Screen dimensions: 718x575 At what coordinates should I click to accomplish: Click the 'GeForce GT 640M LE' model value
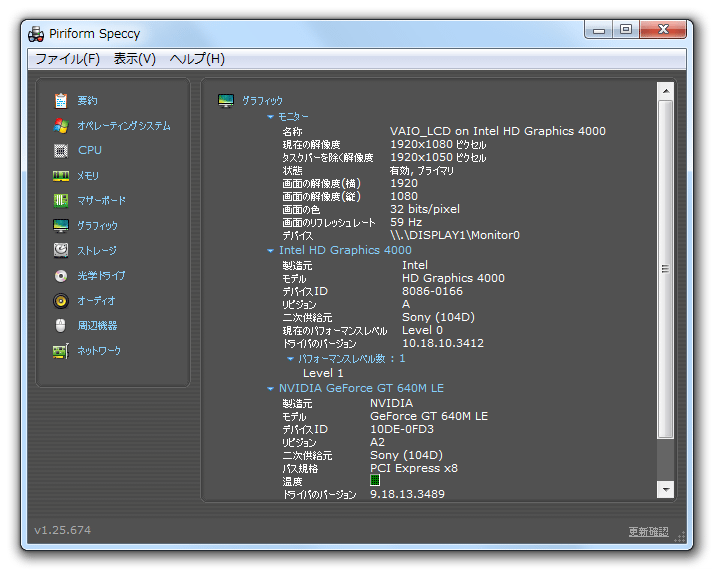click(x=429, y=416)
